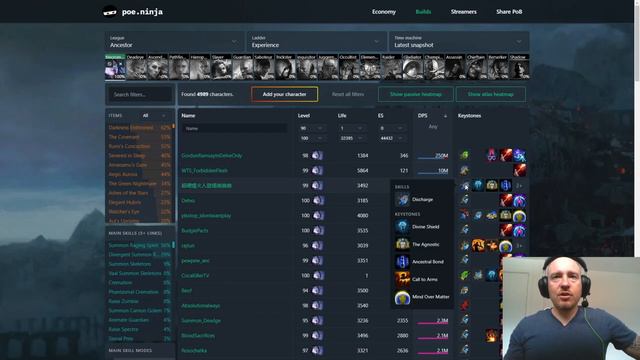The height and width of the screenshot is (360, 640).
Task: Toggle the Necromancer class filter thumbnail
Action: 115,67
